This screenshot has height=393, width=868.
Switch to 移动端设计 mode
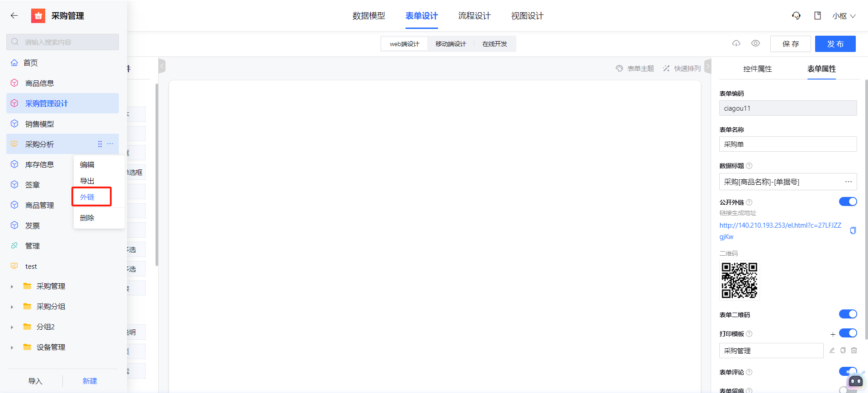point(451,44)
